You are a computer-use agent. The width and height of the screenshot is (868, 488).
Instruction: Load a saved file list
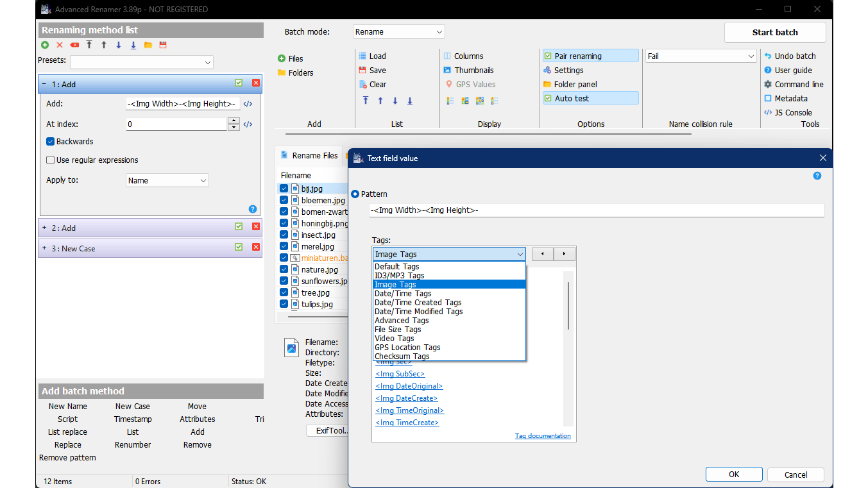click(372, 56)
